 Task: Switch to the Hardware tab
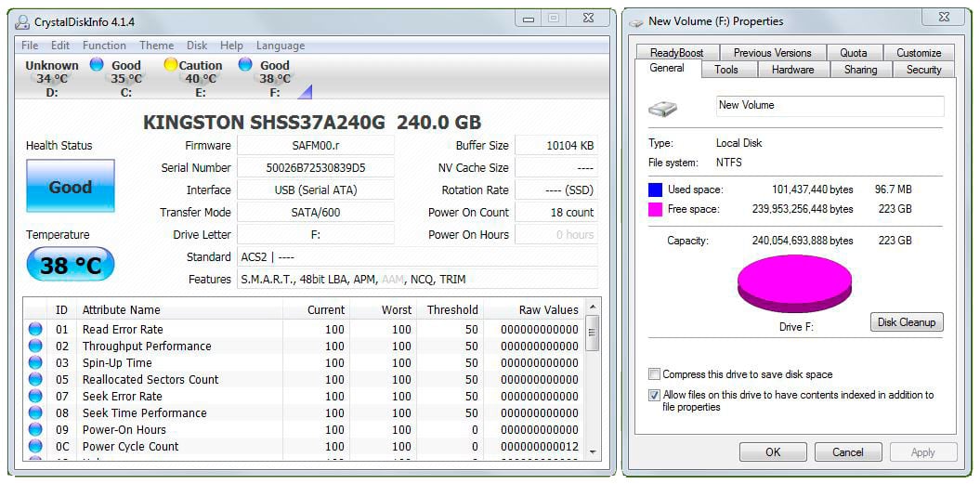pyautogui.click(x=792, y=70)
